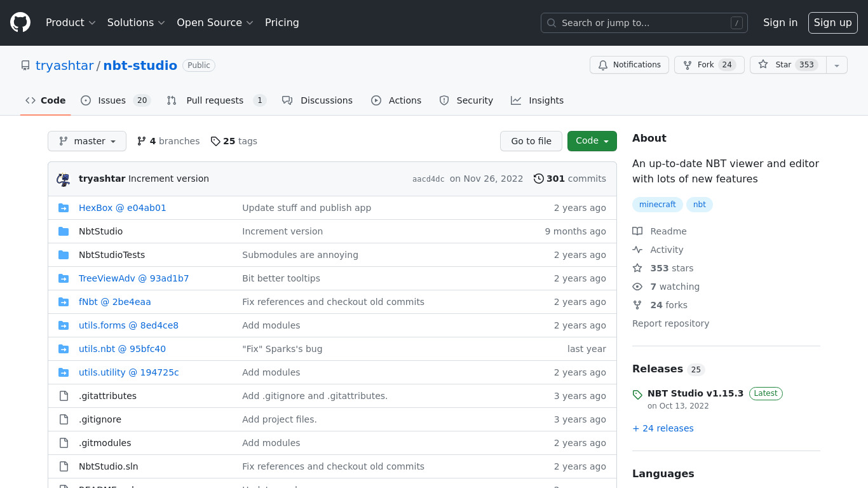This screenshot has width=868, height=488.
Task: Click the branches icon beside 4 branches
Action: 142,141
